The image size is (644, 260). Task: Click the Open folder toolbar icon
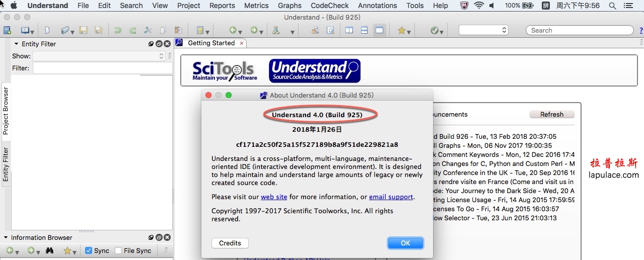(65, 30)
